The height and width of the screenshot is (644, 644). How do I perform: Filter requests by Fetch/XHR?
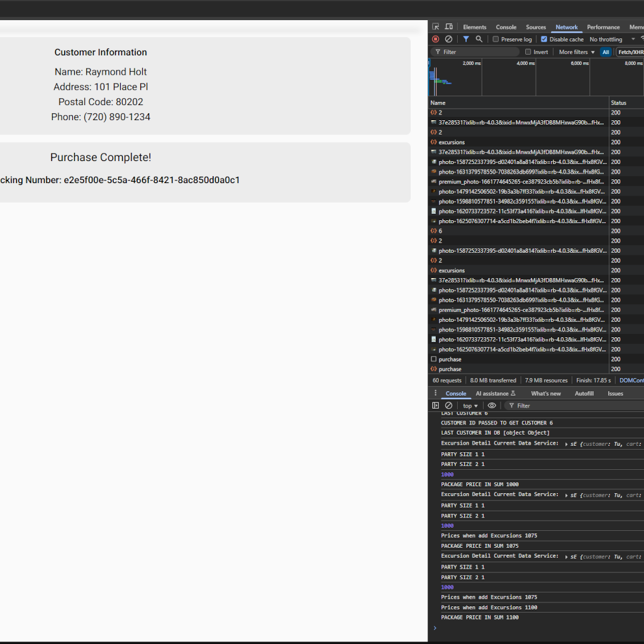(x=630, y=52)
